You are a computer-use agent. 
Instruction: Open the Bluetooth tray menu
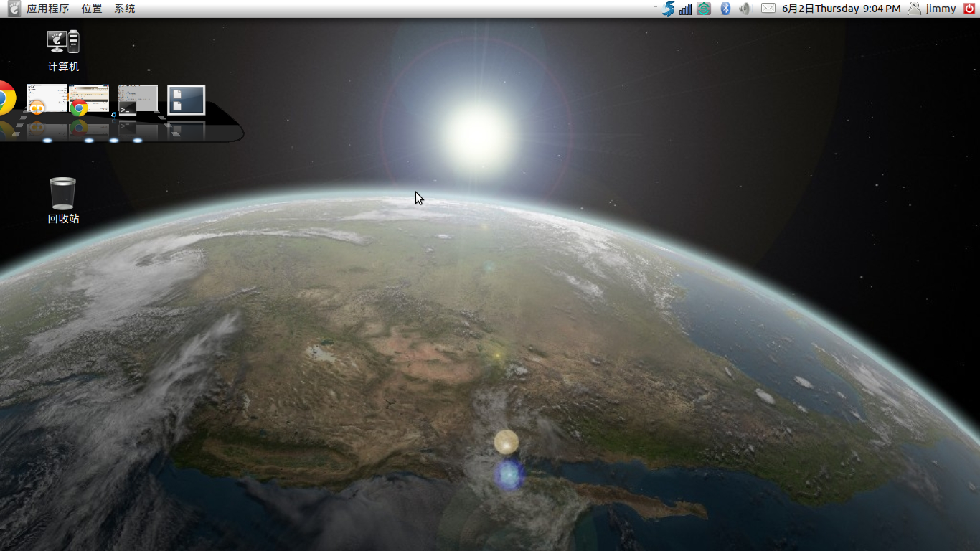click(725, 9)
